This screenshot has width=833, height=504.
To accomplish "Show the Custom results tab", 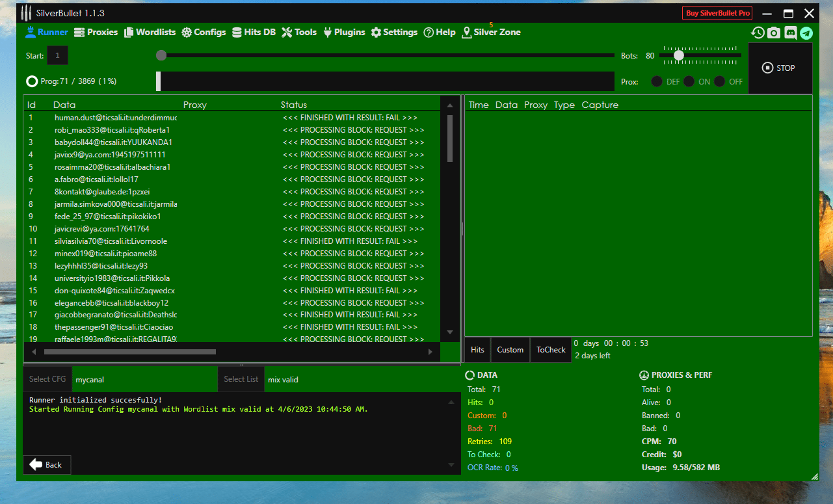I will pyautogui.click(x=510, y=350).
